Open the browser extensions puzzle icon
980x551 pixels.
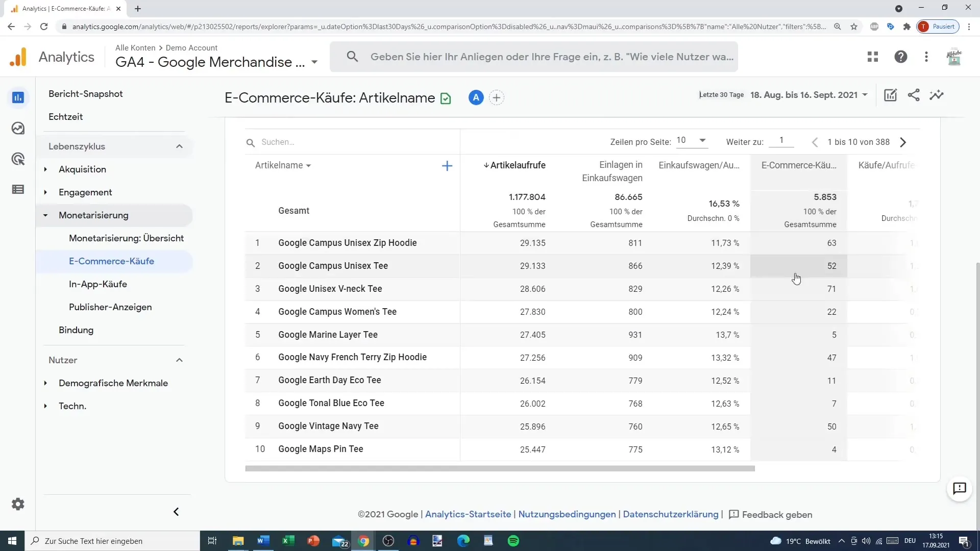click(x=907, y=27)
